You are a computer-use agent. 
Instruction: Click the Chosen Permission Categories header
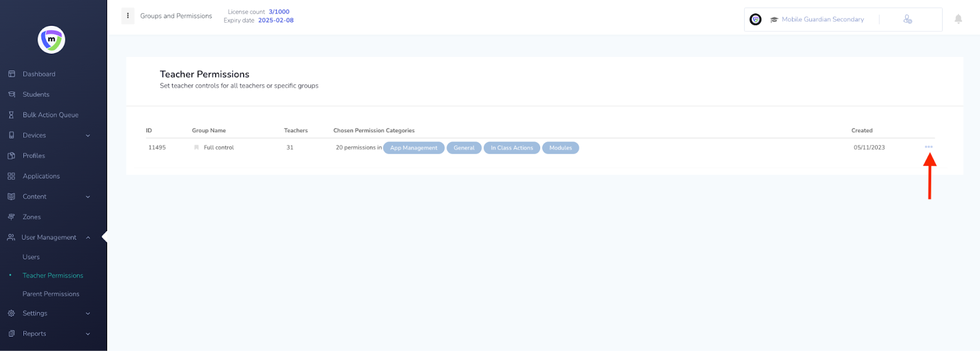[374, 130]
